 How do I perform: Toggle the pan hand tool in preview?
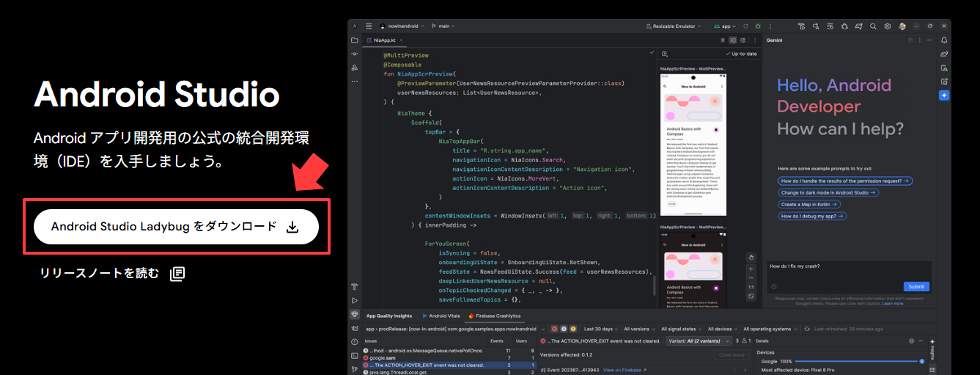[751, 257]
